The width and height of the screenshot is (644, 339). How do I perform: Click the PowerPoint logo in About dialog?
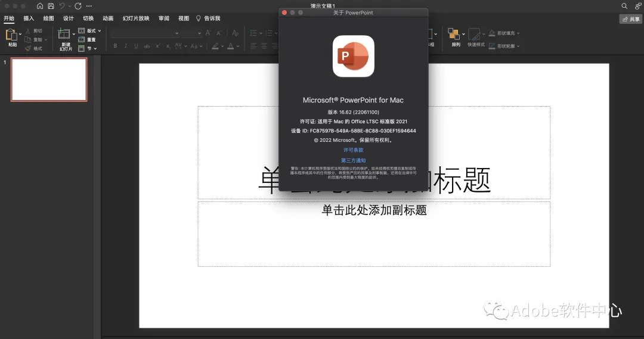pos(353,56)
